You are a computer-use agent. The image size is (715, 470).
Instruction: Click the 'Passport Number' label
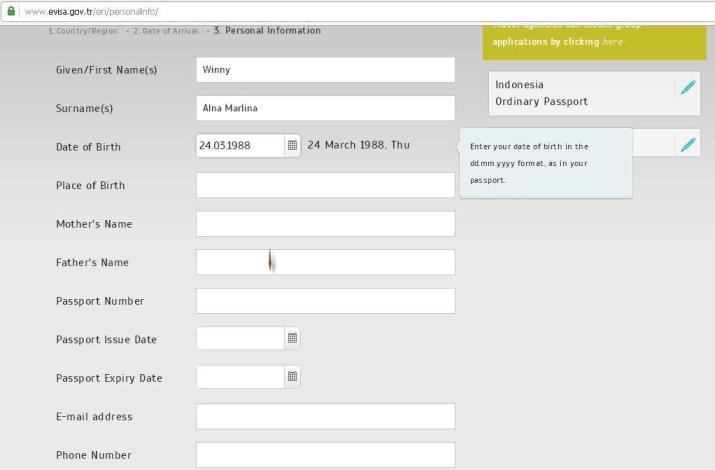[x=100, y=301]
